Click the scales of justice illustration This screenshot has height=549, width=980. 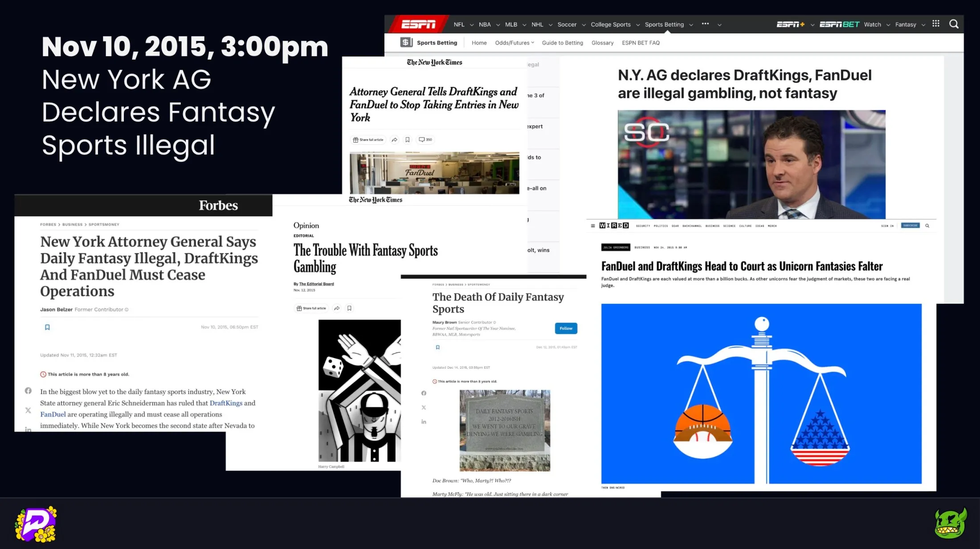pyautogui.click(x=761, y=394)
